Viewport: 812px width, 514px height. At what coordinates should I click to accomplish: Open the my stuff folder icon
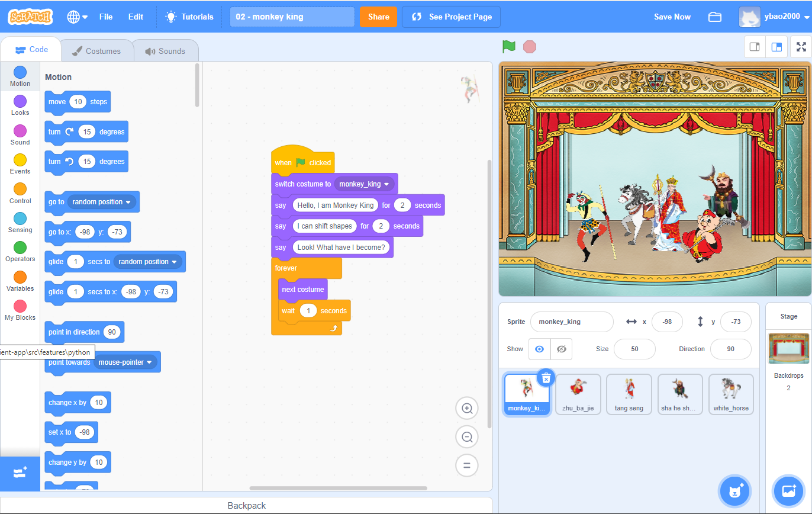point(714,17)
